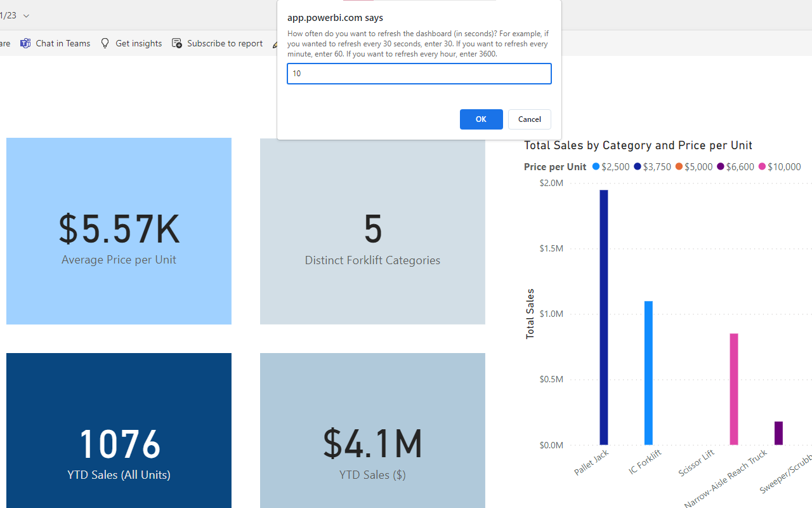Viewport: 812px width, 508px height.
Task: Select the Distinct Forklift Categories card
Action: tap(372, 231)
